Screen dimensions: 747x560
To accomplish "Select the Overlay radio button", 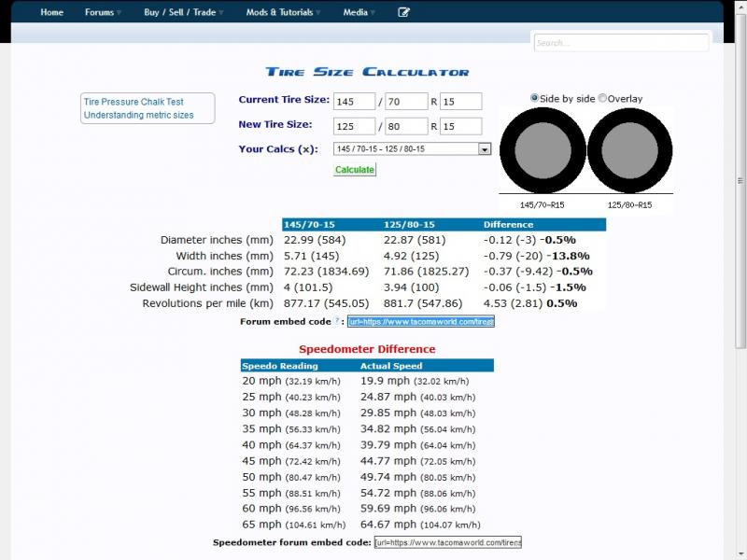I will (602, 98).
